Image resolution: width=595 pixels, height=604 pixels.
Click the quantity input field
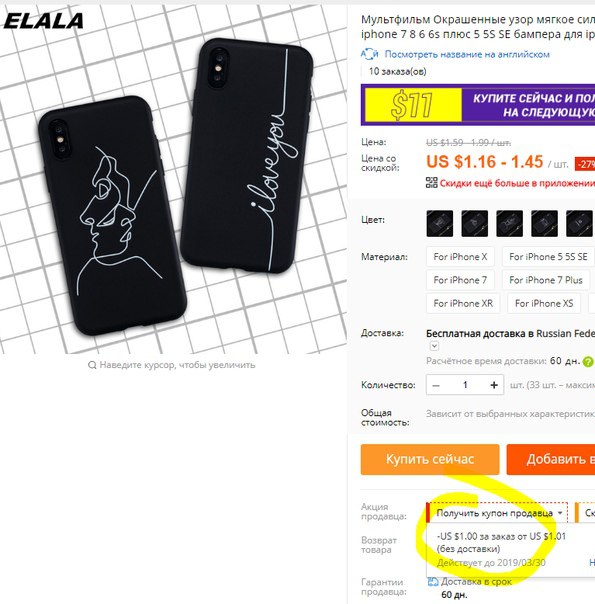tap(465, 385)
